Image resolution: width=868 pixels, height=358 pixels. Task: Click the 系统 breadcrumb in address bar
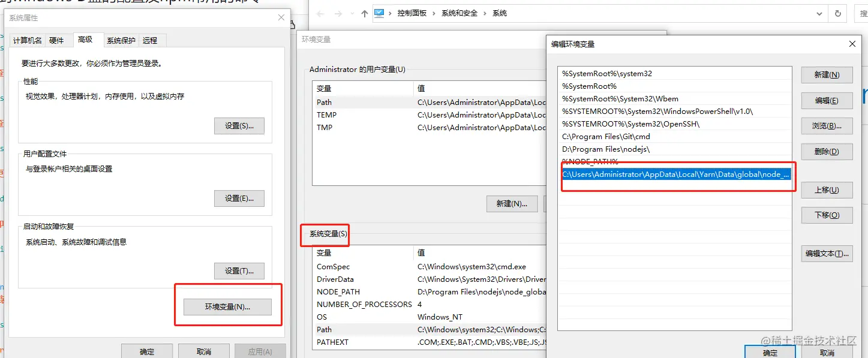click(500, 13)
